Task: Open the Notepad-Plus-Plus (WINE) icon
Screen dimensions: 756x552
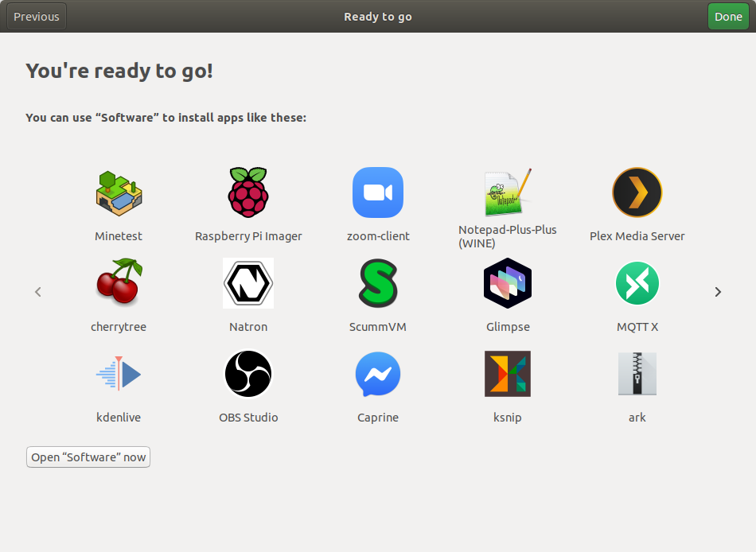Action: 508,192
